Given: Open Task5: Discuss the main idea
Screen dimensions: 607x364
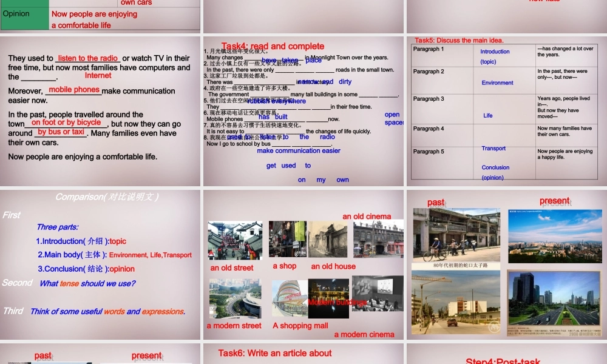Looking at the screenshot, I should pyautogui.click(x=459, y=40).
